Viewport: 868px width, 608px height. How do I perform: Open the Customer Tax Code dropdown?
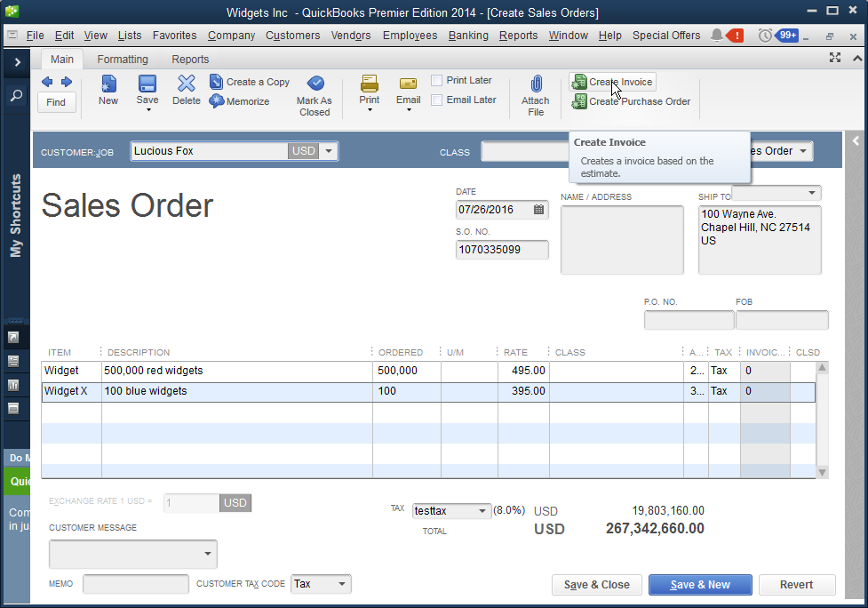pos(342,584)
